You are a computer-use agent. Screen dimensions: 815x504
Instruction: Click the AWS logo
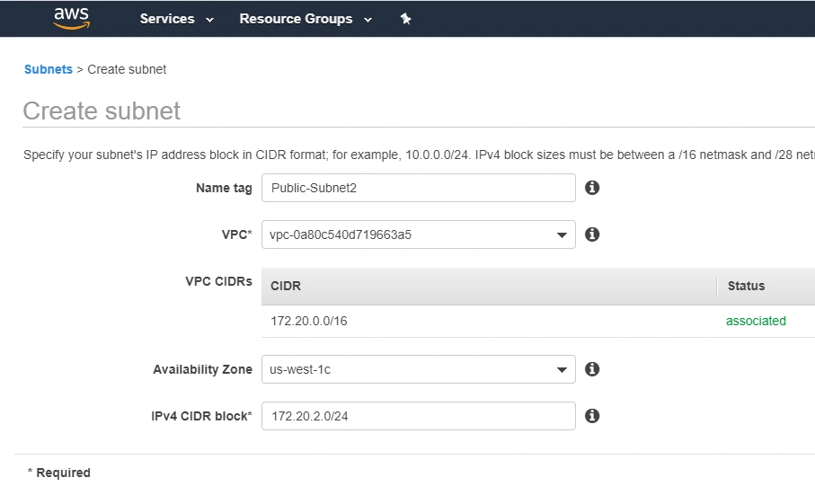tap(72, 18)
